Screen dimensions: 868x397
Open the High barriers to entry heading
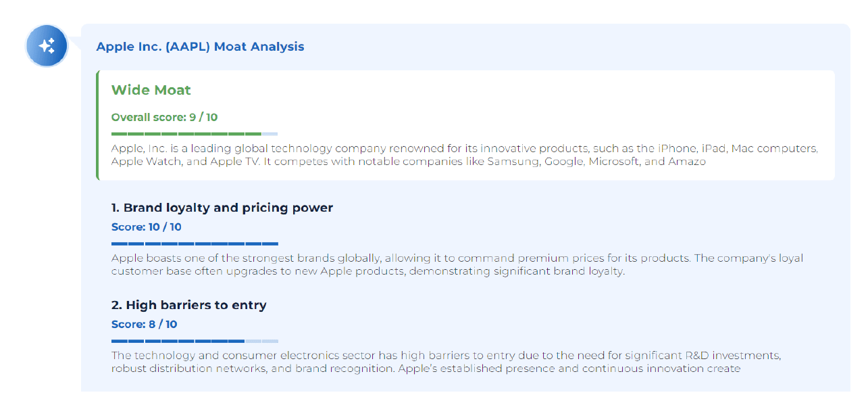point(188,305)
